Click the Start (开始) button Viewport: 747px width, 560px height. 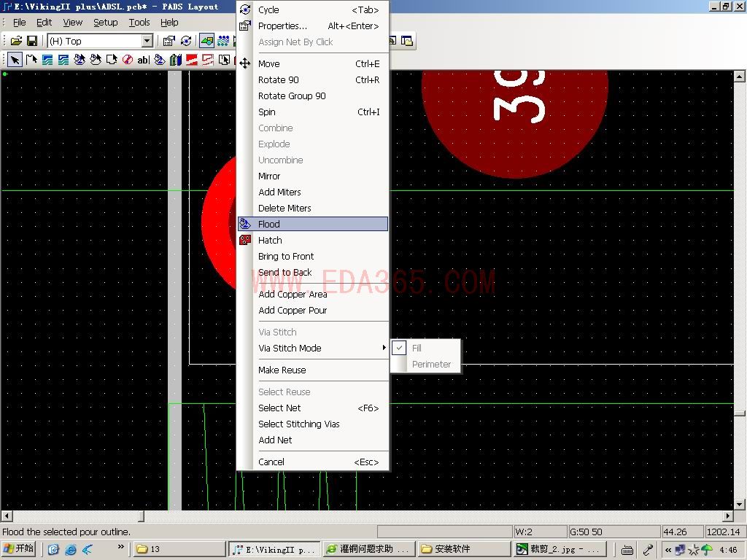19,549
